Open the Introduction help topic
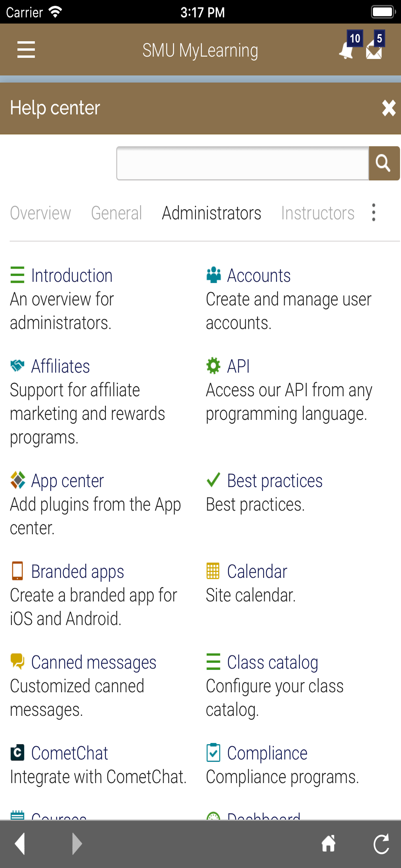This screenshot has width=401, height=868. pos(72,276)
